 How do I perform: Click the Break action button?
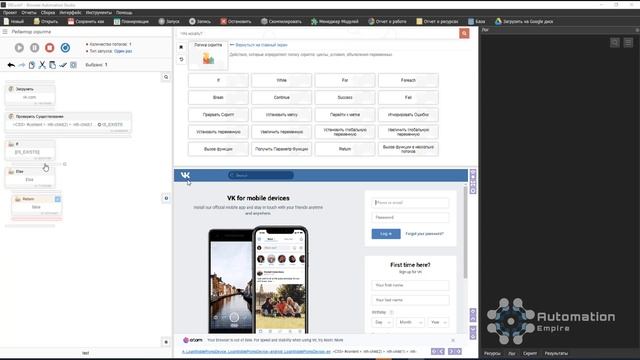pyautogui.click(x=218, y=98)
